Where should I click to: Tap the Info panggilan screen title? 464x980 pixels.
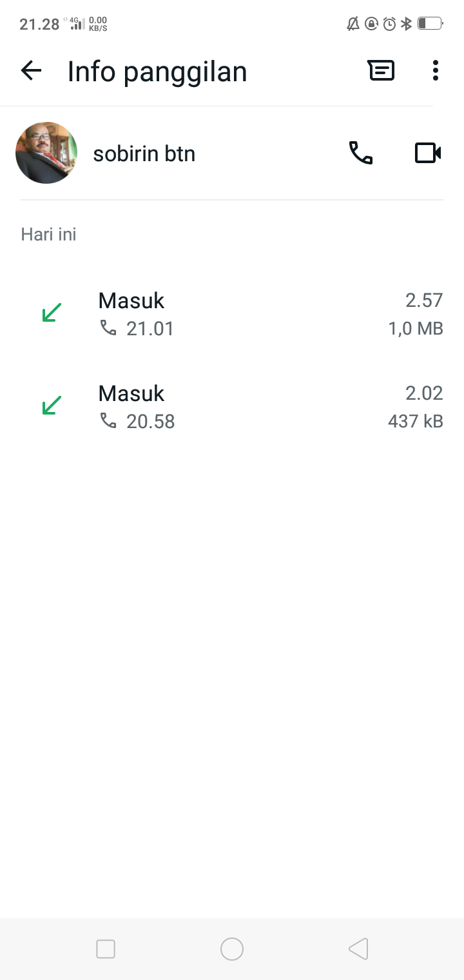[157, 71]
